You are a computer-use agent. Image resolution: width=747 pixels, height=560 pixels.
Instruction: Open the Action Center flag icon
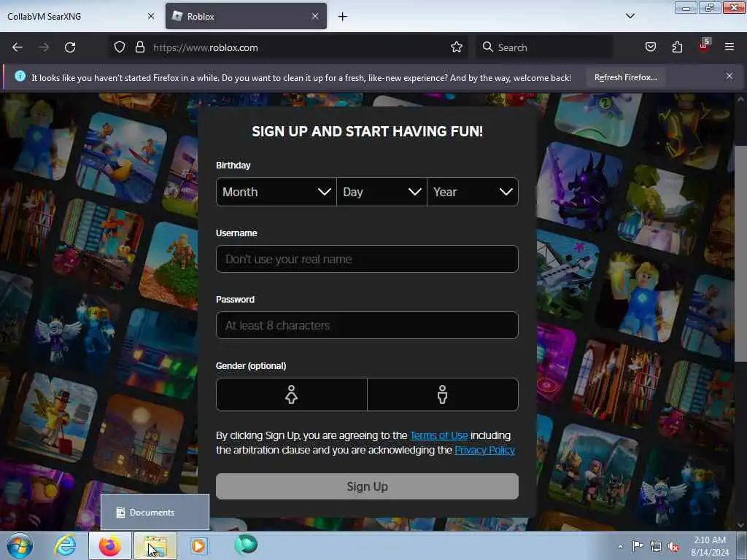(638, 546)
